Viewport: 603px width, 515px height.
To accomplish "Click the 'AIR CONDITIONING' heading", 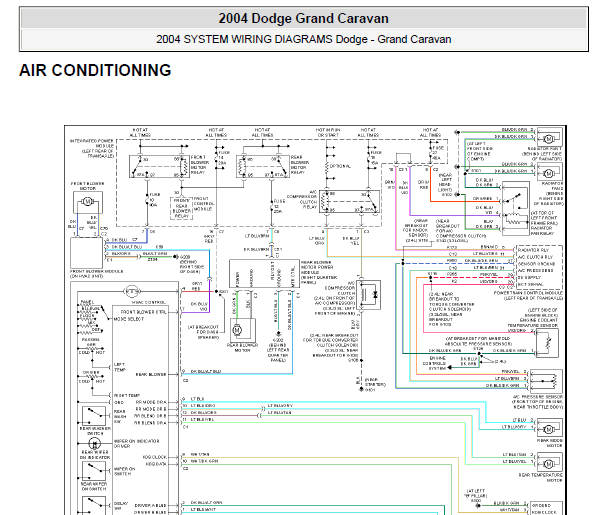I will [x=95, y=70].
